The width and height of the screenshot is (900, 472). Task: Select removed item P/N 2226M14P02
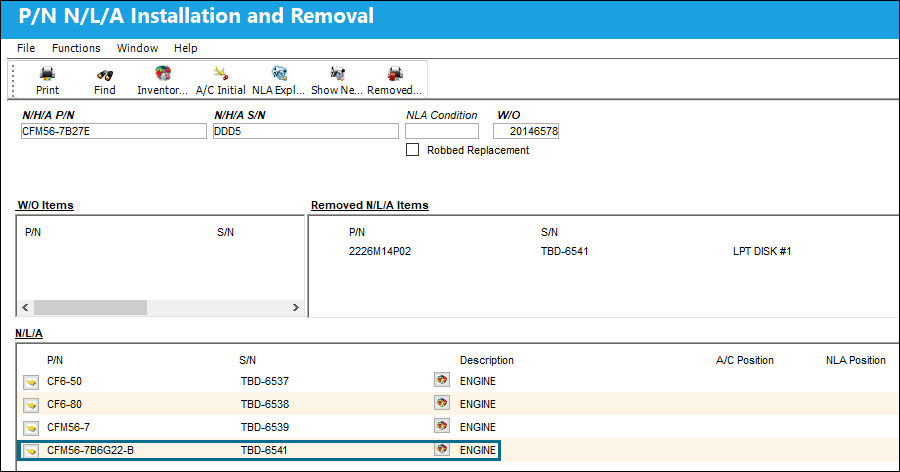click(x=380, y=251)
